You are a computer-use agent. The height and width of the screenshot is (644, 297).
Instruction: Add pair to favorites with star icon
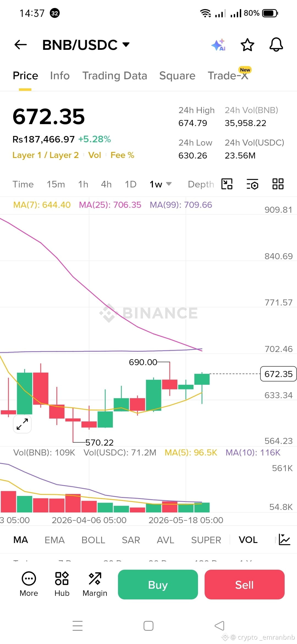(247, 45)
